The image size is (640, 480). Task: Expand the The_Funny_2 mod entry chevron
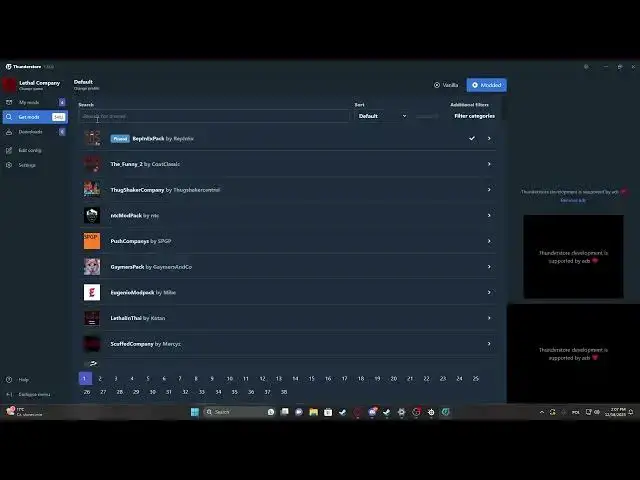click(x=489, y=164)
